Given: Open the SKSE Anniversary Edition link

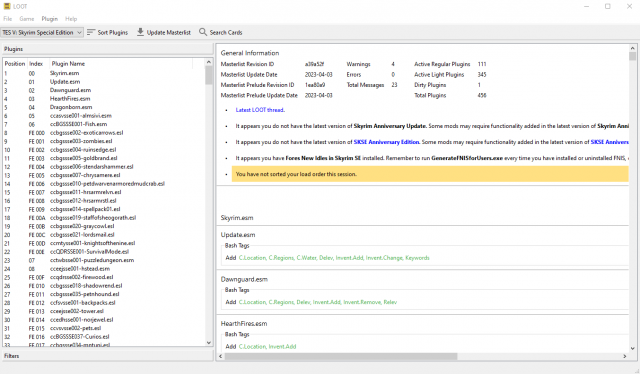Looking at the screenshot, I should [x=386, y=142].
